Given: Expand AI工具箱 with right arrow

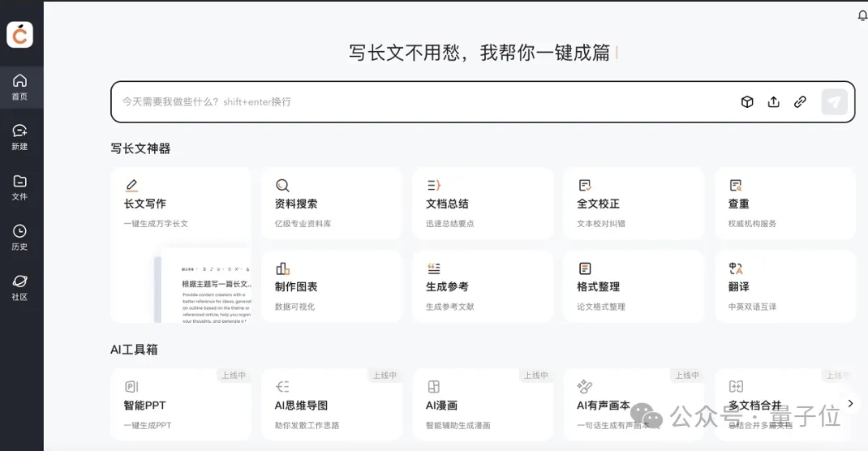Looking at the screenshot, I should pyautogui.click(x=849, y=403).
